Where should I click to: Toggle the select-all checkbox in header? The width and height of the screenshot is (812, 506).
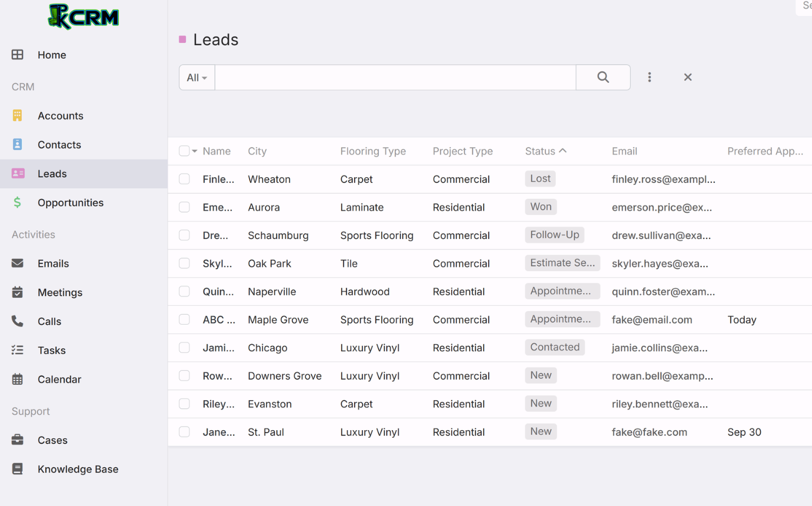click(x=184, y=151)
